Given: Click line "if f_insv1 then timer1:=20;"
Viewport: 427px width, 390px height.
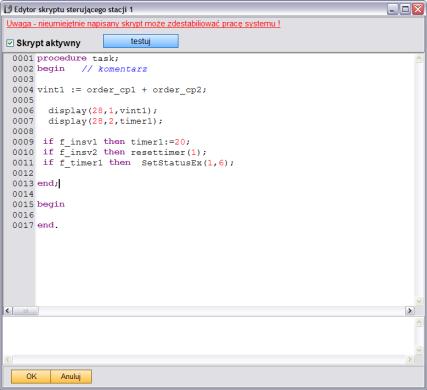Looking at the screenshot, I should pos(116,142).
